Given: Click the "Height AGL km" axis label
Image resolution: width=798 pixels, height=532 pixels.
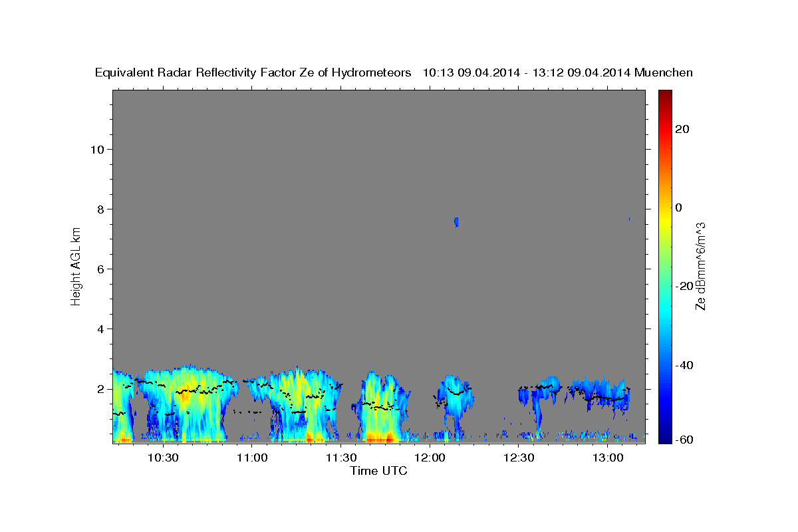Looking at the screenshot, I should pos(76,265).
